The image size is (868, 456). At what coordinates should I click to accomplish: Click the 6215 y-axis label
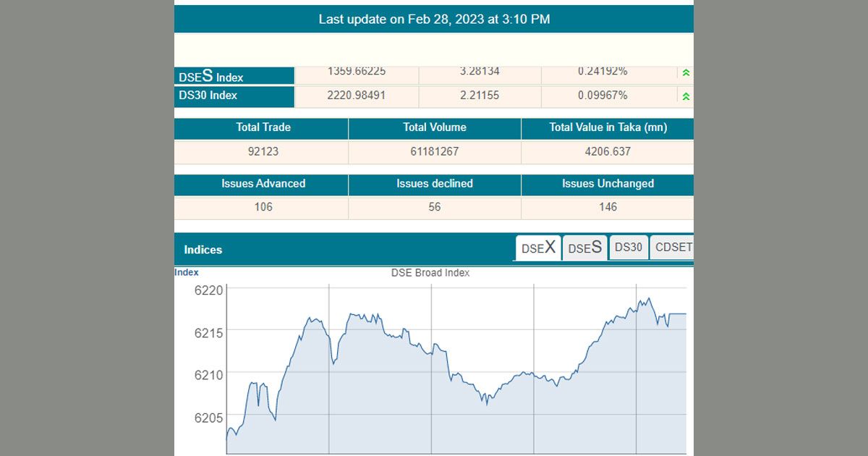[x=210, y=332]
